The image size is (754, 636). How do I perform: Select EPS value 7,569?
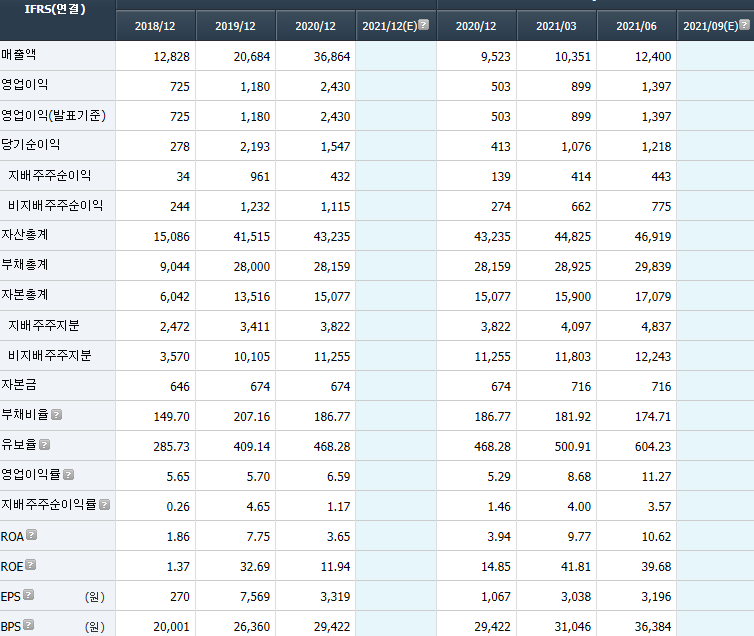pyautogui.click(x=255, y=597)
